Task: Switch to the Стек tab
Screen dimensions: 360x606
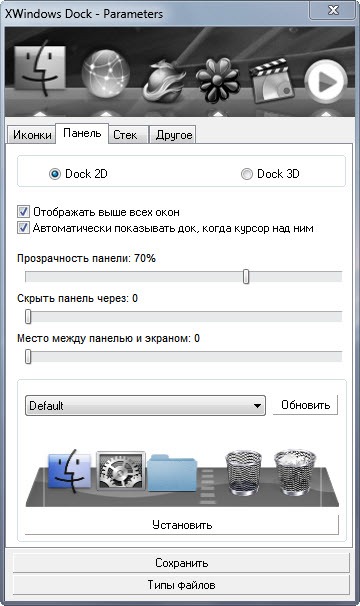Action: (128, 135)
